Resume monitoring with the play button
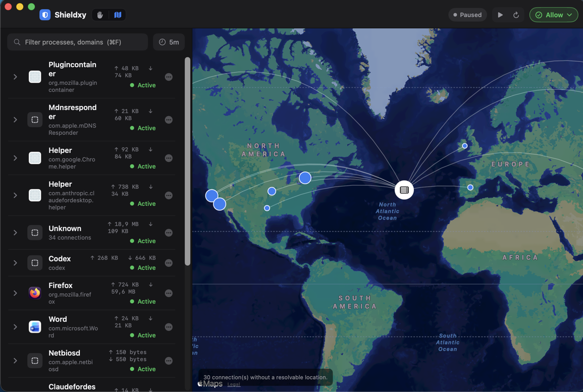Image resolution: width=583 pixels, height=392 pixels. point(500,15)
